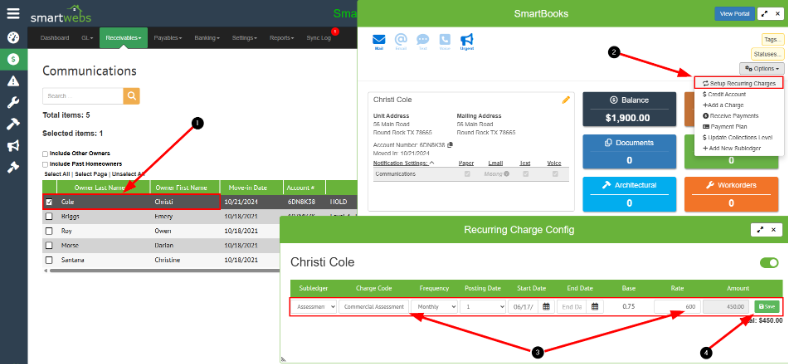Viewport: 788px width, 364px height.
Task: Toggle the recurring charge switch for Christi Cole
Action: [769, 262]
